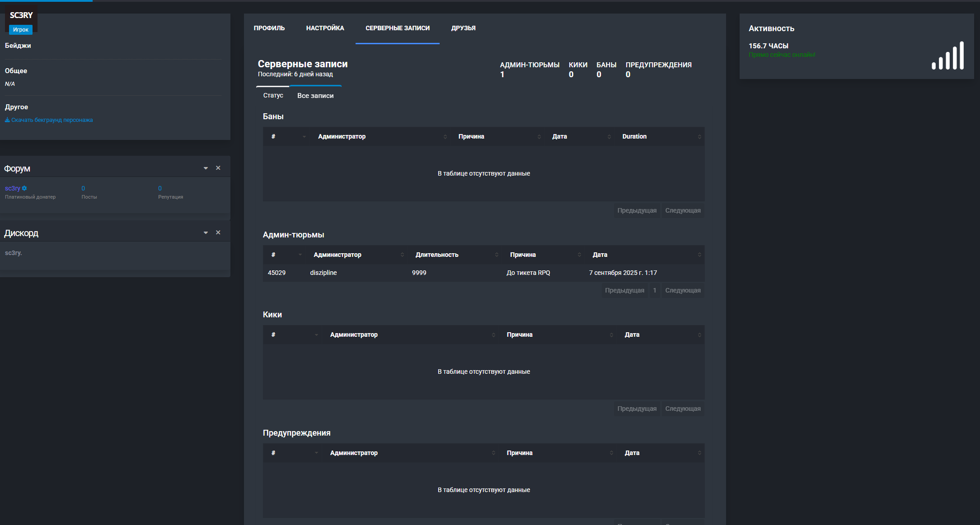Click the Игрок role badge
Screen dimensions: 980x525
[21, 30]
